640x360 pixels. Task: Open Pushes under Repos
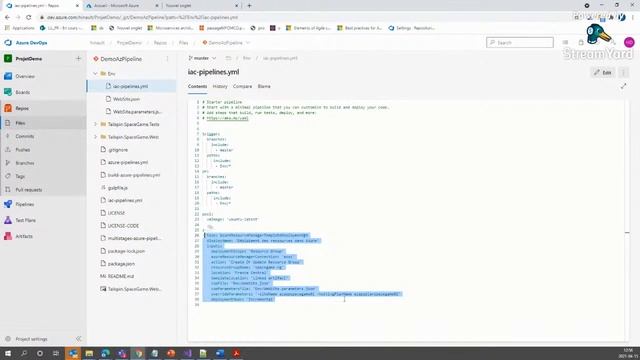[x=23, y=150]
